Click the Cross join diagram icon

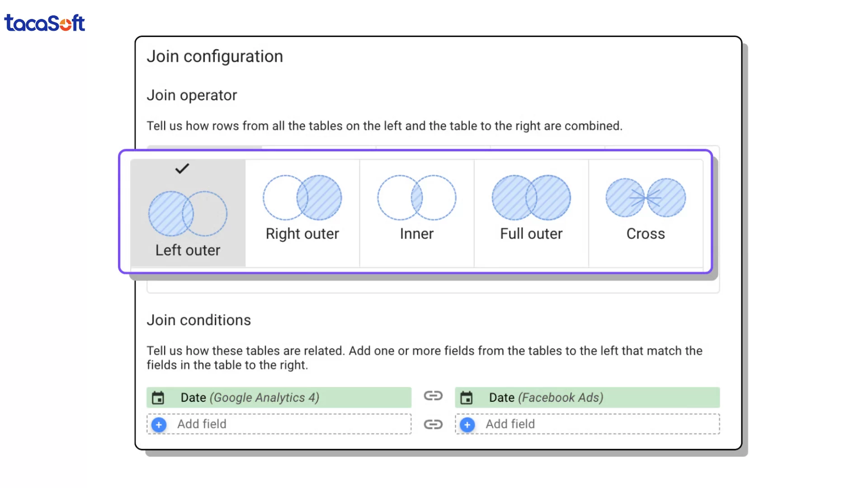tap(646, 197)
